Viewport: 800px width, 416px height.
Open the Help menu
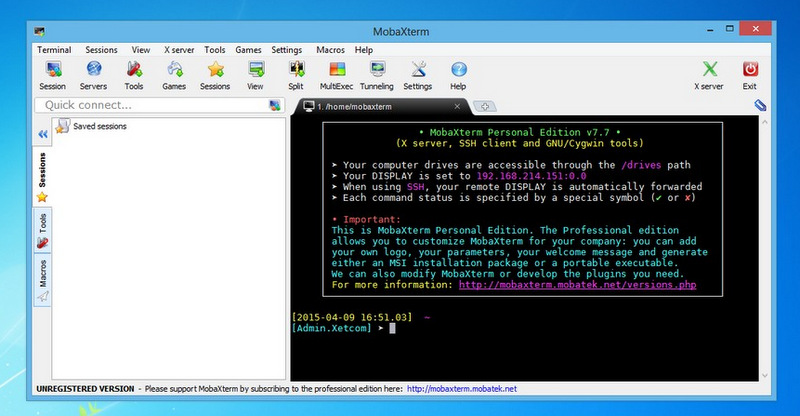pyautogui.click(x=364, y=50)
